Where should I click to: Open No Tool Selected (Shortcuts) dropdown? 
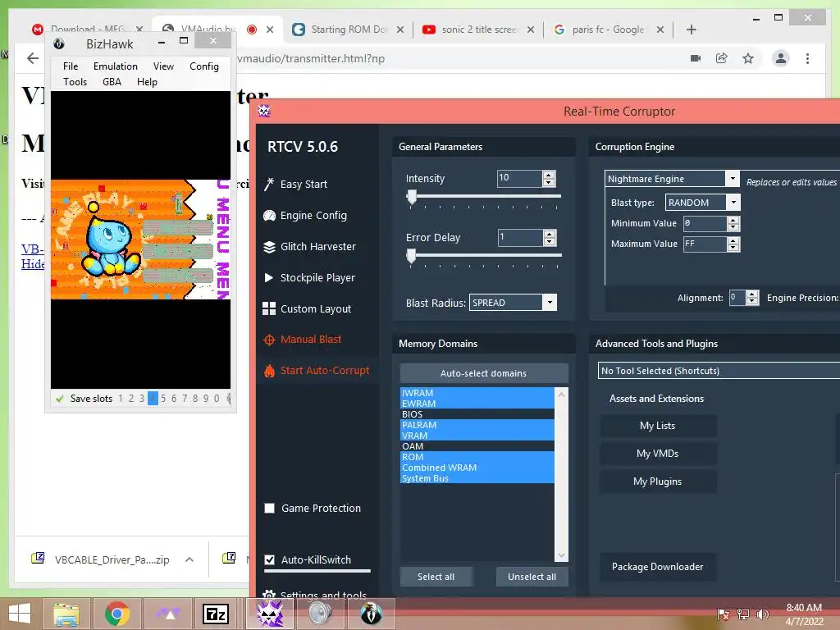tap(719, 371)
